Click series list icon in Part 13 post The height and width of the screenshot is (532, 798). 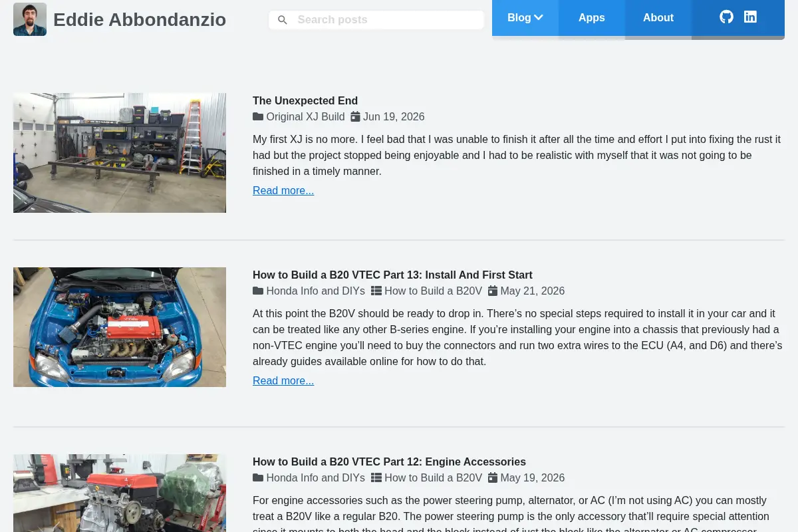tap(376, 291)
